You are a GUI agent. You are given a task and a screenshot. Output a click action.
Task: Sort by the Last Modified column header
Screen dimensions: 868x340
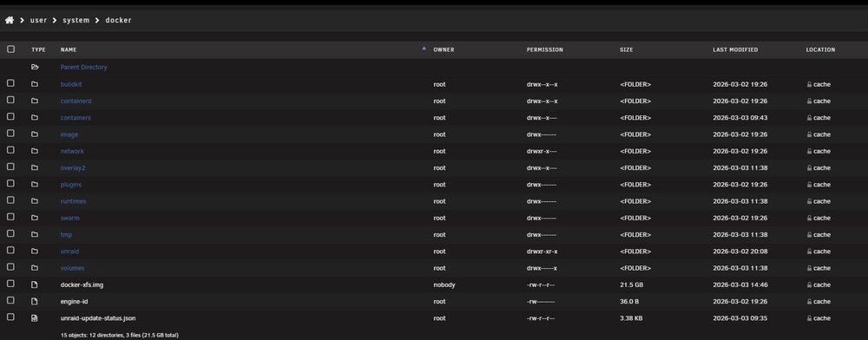pyautogui.click(x=735, y=49)
